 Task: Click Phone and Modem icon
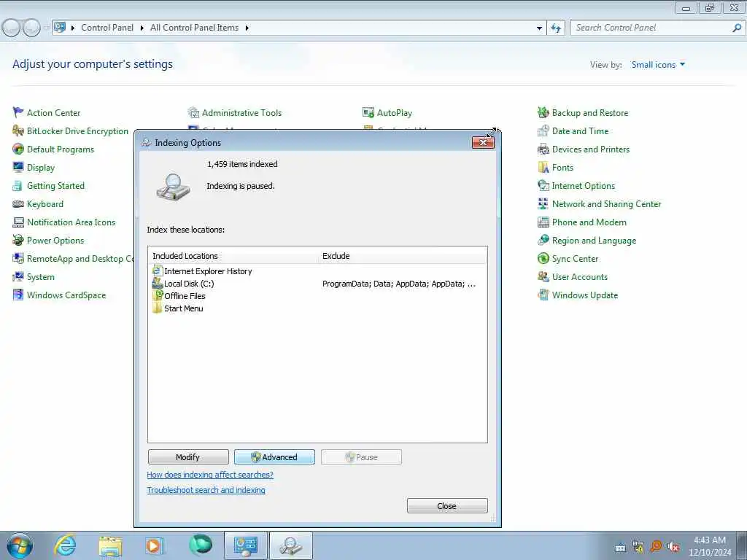click(x=543, y=222)
